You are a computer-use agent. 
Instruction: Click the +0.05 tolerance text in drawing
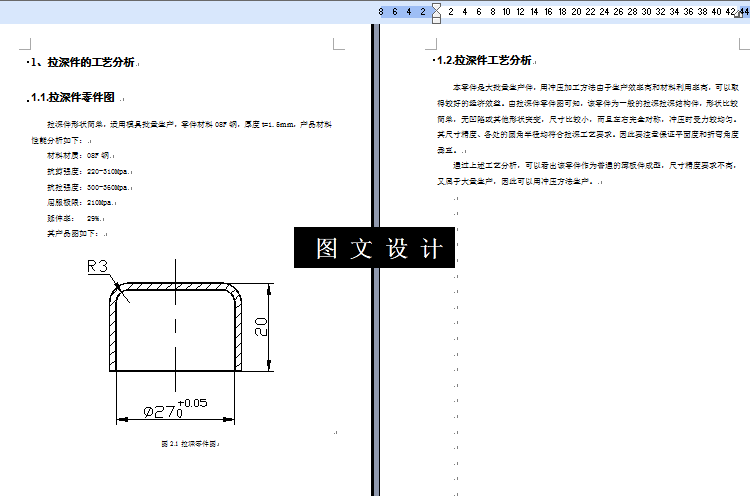tap(192, 403)
